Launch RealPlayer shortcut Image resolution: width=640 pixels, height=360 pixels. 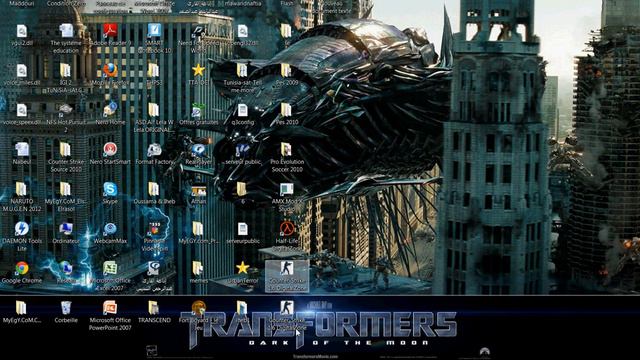pos(198,150)
